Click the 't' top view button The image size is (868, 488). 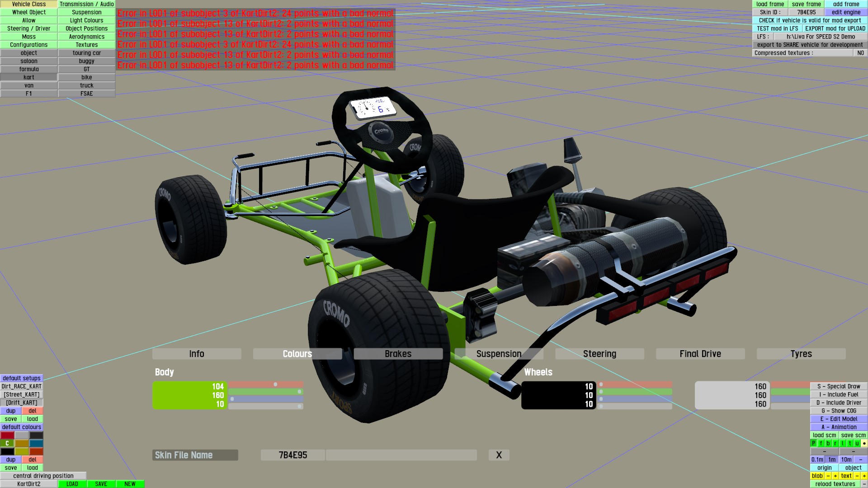(850, 443)
